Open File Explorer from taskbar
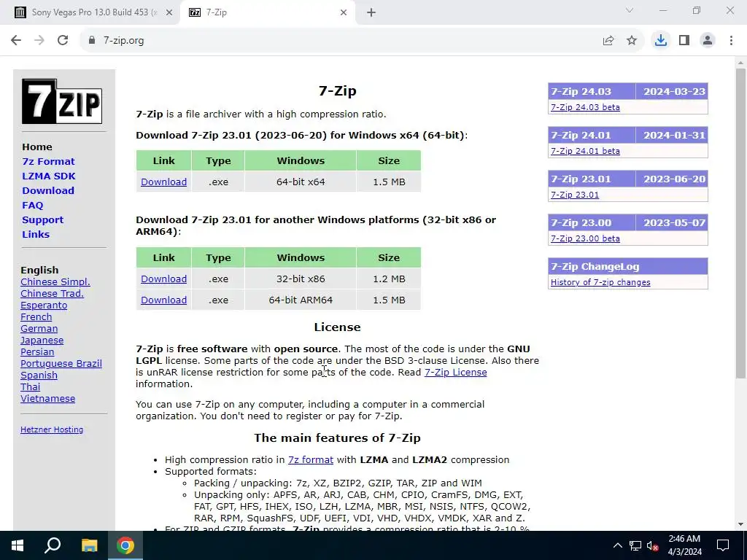Viewport: 747px width, 560px height. [x=89, y=545]
